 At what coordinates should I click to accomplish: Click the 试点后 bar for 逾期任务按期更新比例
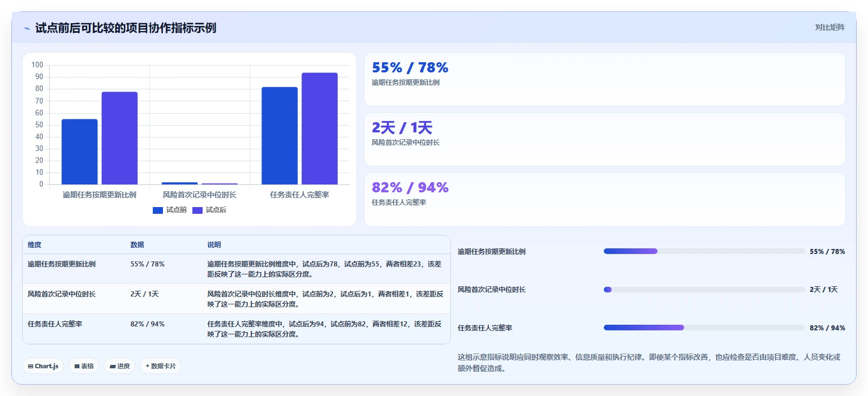(x=119, y=138)
